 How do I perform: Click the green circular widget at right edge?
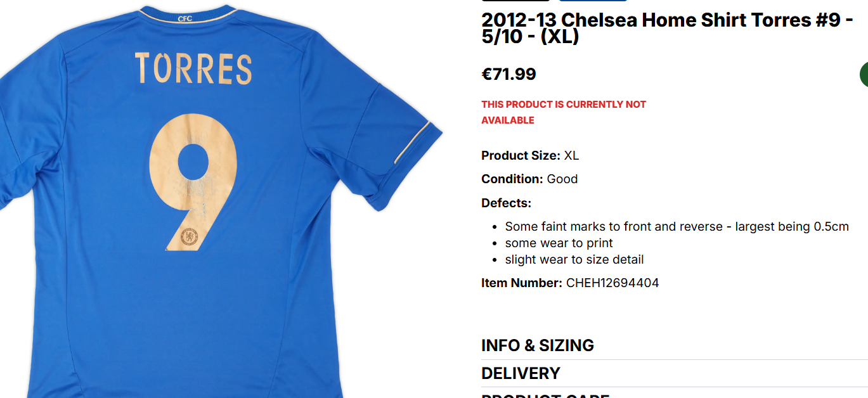(x=864, y=75)
